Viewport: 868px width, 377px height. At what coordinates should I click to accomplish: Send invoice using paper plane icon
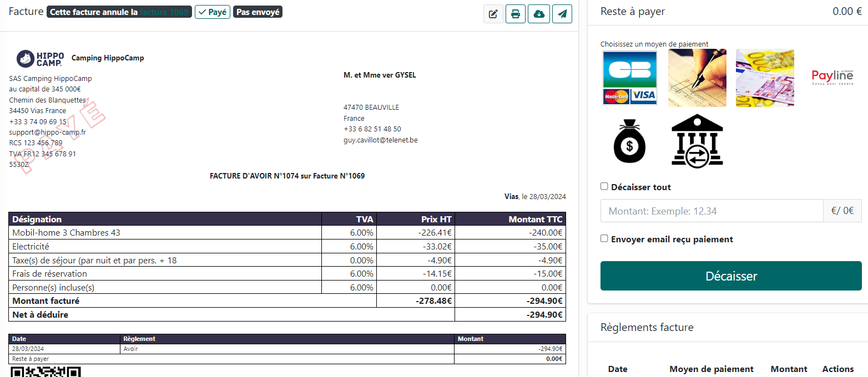(x=562, y=14)
